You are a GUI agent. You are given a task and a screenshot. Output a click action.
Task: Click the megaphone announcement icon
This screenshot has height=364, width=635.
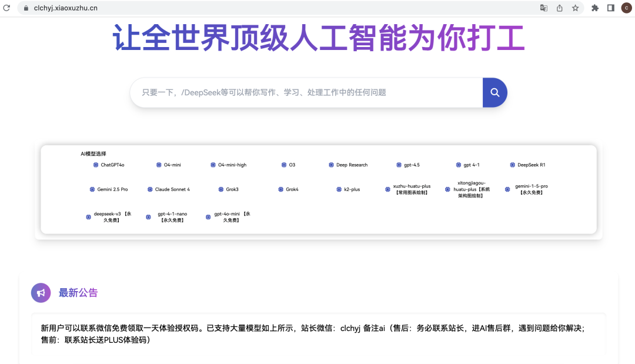tap(41, 293)
